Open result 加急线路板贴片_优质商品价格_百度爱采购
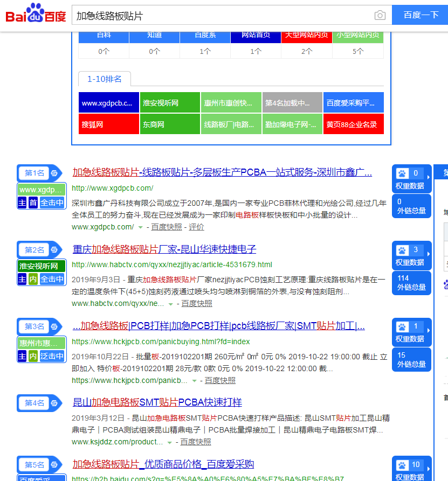 click(x=163, y=464)
